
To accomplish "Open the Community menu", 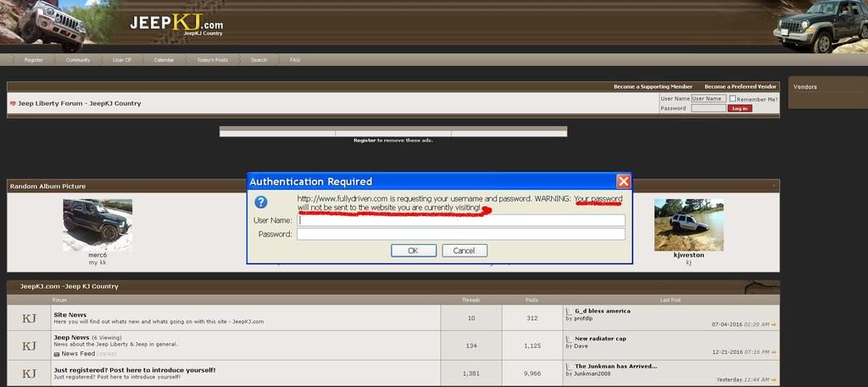I will tap(78, 60).
